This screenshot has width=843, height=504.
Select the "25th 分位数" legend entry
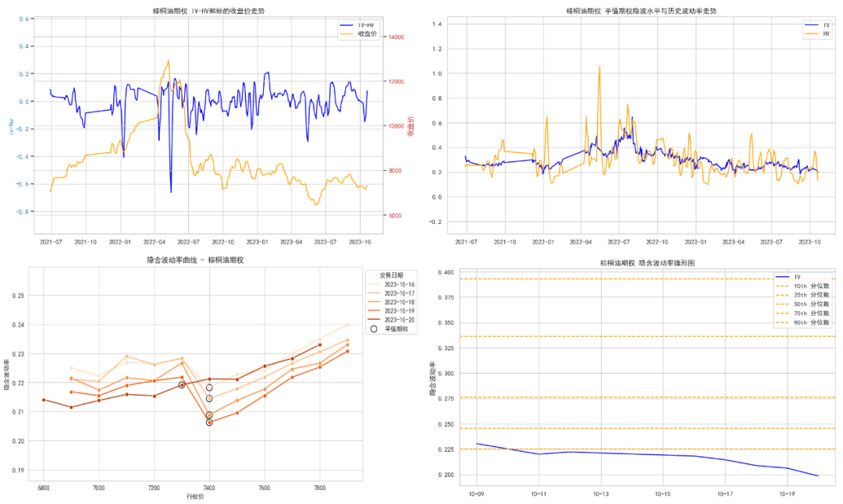[x=803, y=295]
